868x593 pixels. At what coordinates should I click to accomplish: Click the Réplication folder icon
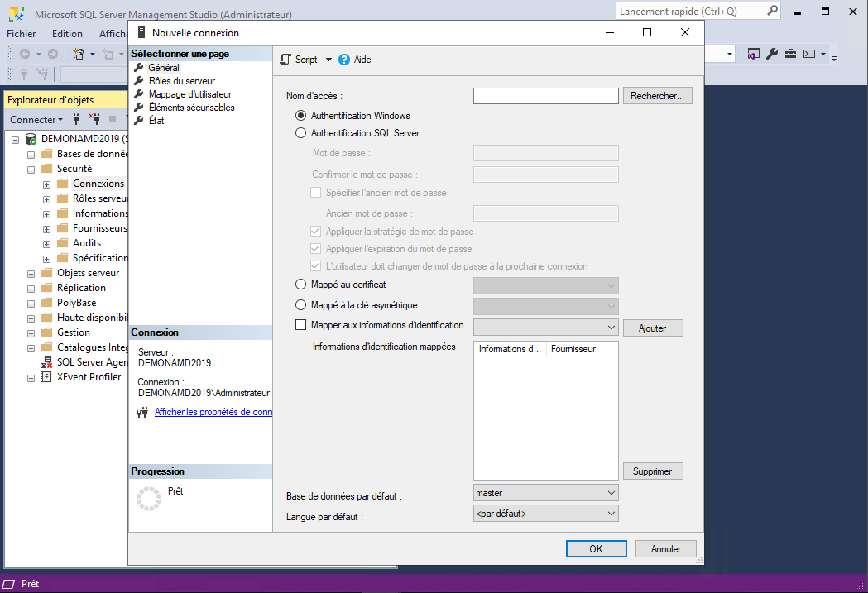click(x=47, y=288)
